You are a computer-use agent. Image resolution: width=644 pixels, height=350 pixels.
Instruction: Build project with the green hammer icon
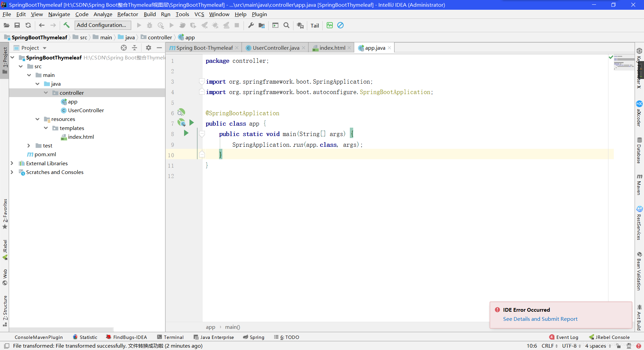66,25
